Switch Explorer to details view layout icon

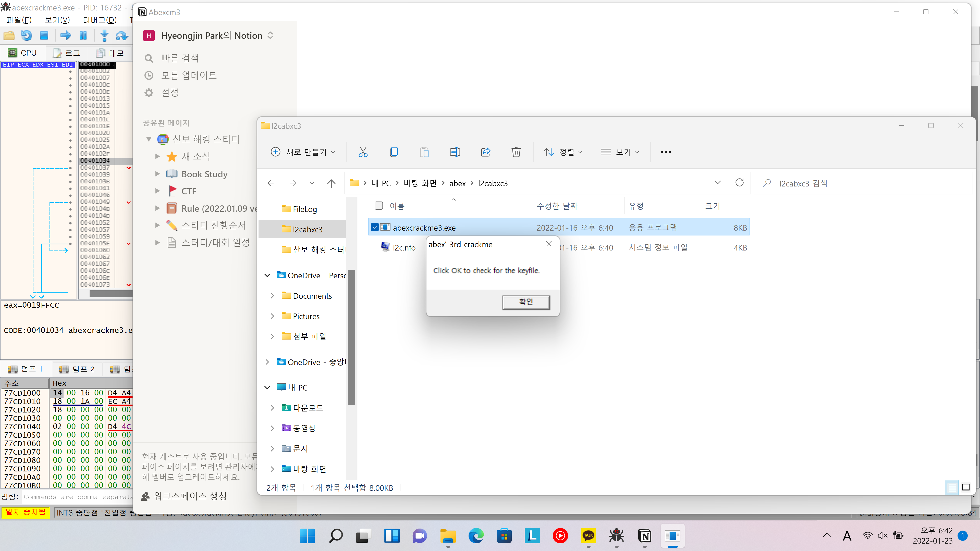(x=952, y=487)
